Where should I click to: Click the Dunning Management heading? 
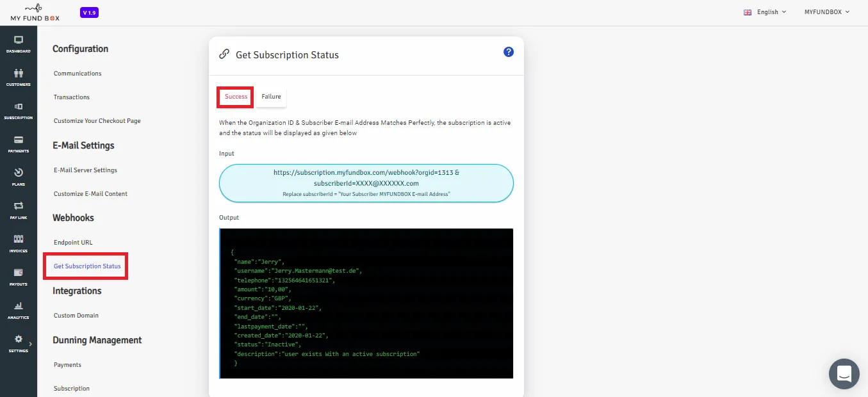point(97,340)
